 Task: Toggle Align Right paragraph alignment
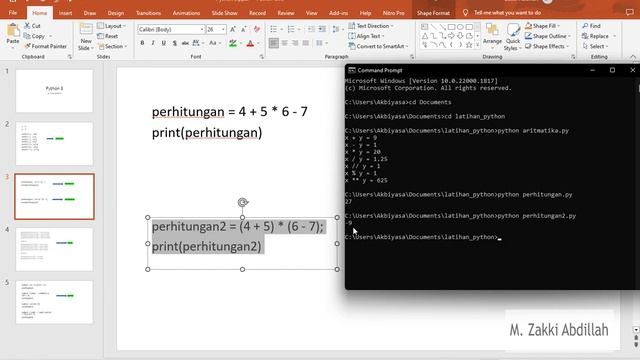[x=295, y=43]
